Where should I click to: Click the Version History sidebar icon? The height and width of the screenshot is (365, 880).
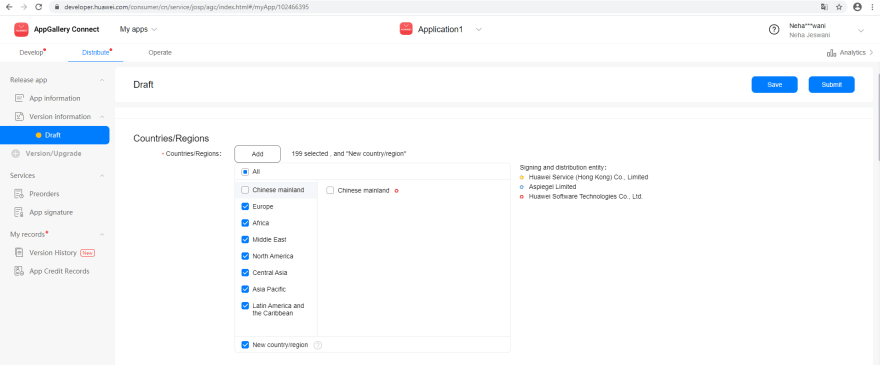(19, 253)
